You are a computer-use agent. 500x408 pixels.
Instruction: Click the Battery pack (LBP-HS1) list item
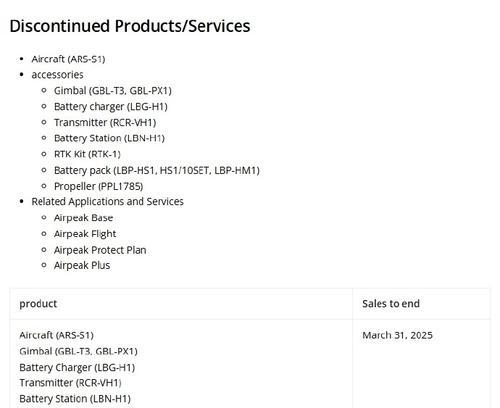click(157, 170)
